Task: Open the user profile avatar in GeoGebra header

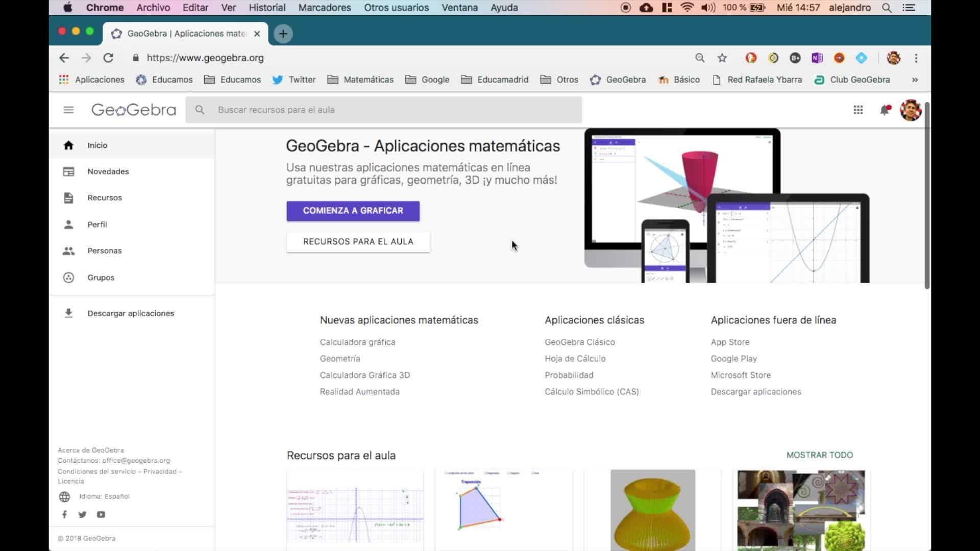Action: click(x=910, y=110)
